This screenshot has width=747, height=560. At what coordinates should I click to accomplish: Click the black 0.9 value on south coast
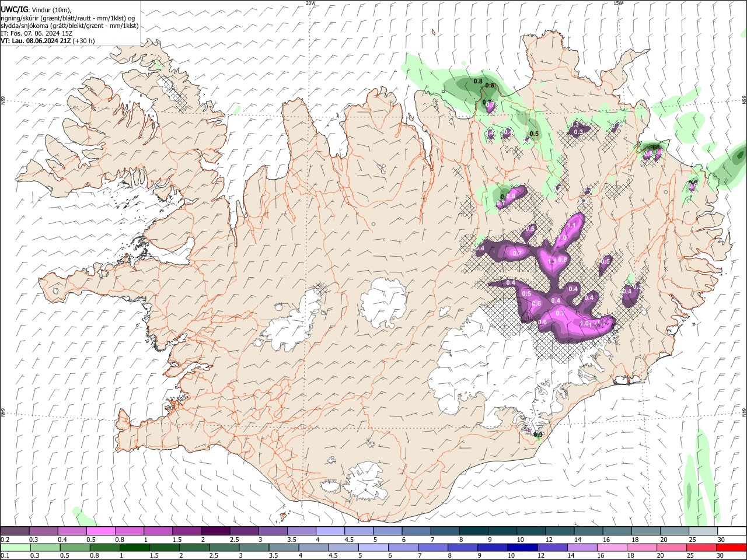point(539,435)
